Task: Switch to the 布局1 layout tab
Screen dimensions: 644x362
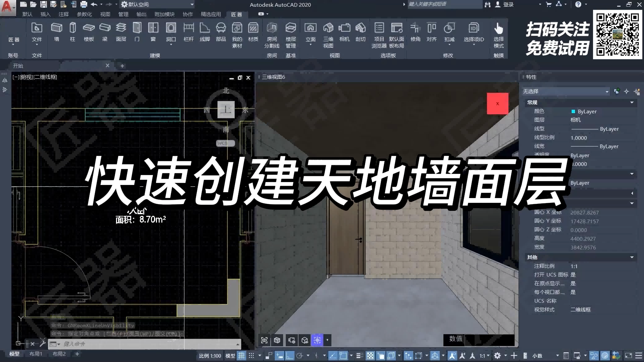Action: [36, 354]
